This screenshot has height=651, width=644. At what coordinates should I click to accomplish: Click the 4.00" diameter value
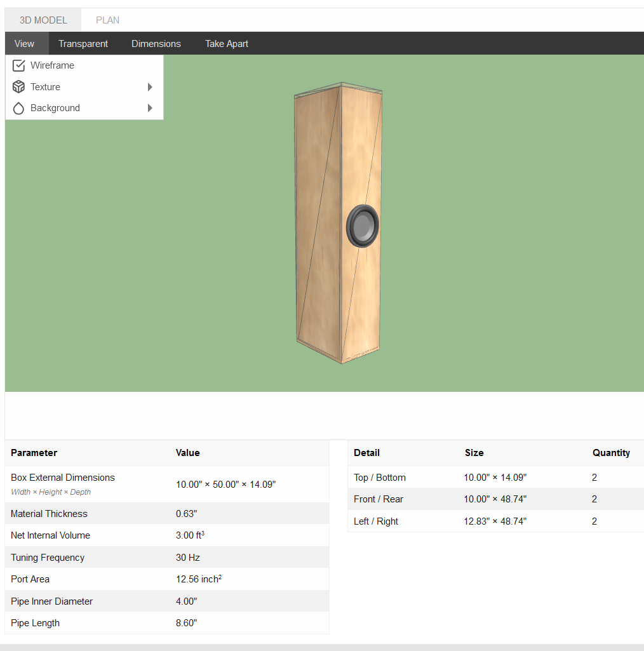pos(187,601)
